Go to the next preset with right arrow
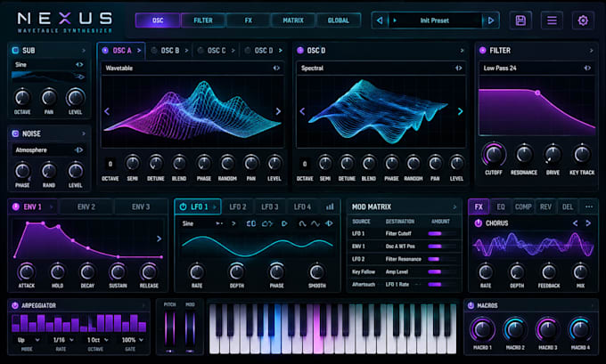Image resolution: width=606 pixels, height=364 pixels. click(x=491, y=20)
